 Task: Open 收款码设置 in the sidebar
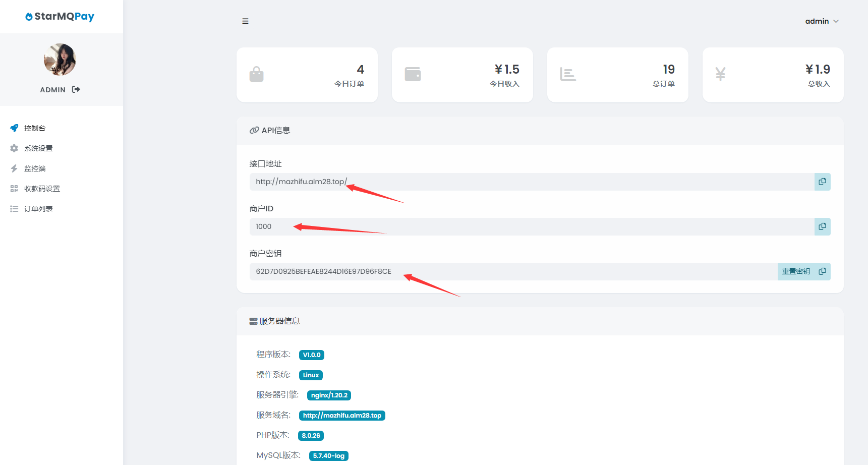[x=41, y=189]
